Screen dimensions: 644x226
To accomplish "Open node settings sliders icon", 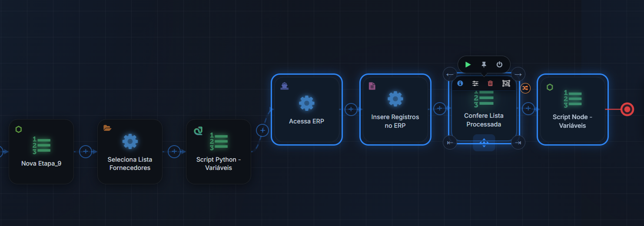I will click(475, 83).
